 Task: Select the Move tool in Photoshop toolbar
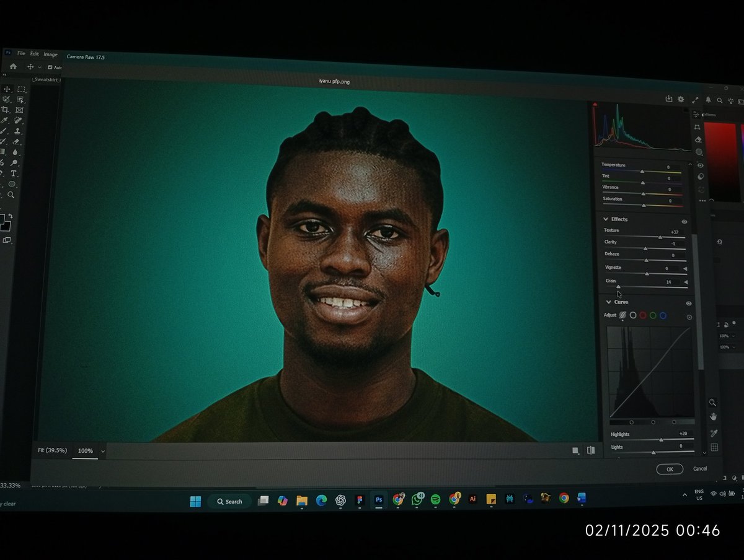(x=7, y=89)
